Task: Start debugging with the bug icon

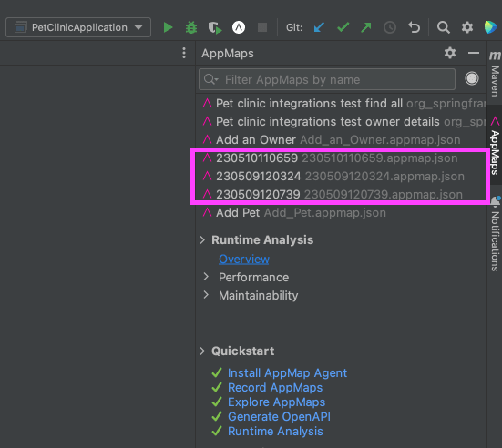Action: tap(191, 27)
